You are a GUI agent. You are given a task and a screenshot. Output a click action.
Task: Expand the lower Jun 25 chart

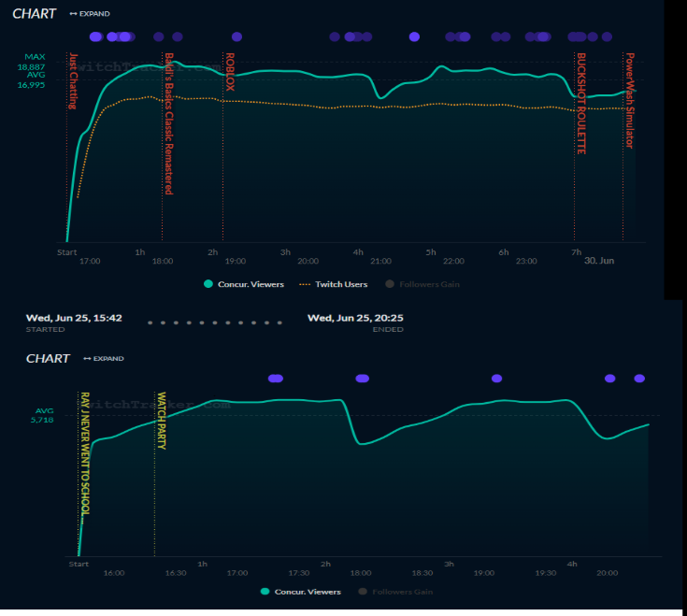point(104,358)
